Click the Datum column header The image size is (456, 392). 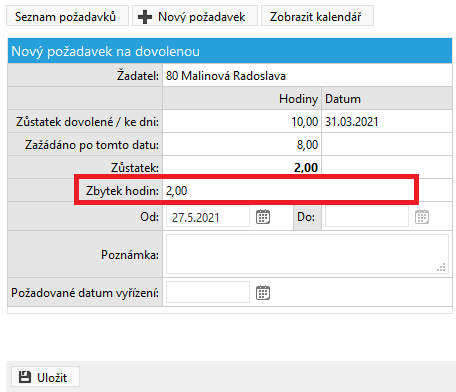343,99
